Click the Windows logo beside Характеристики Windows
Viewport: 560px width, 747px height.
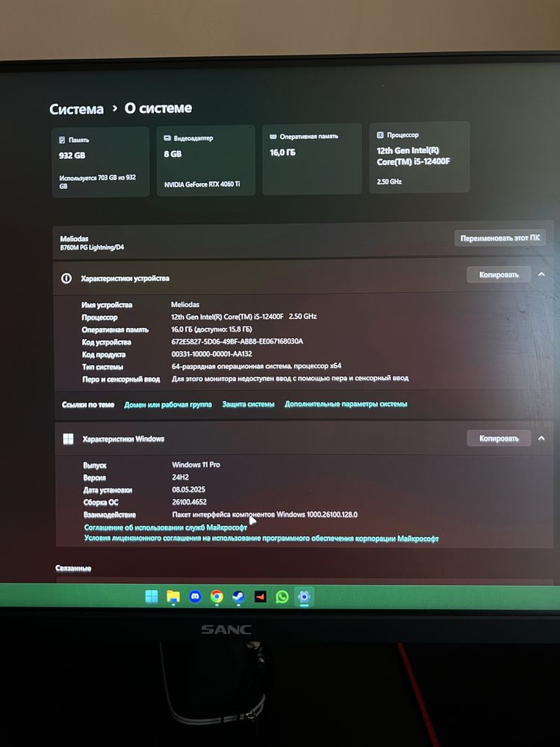point(68,438)
